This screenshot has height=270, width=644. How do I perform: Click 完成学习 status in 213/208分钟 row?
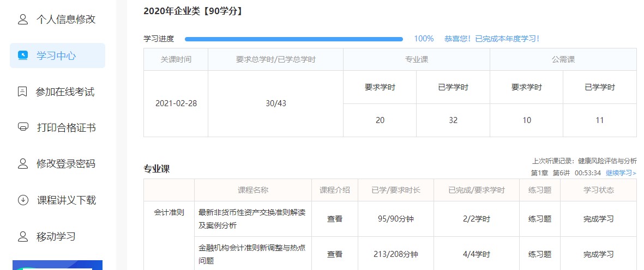598,254
